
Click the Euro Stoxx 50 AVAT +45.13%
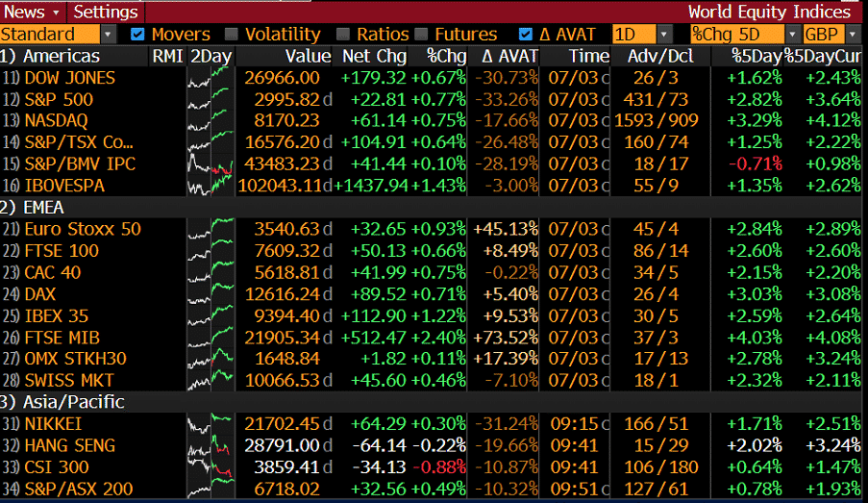(506, 229)
